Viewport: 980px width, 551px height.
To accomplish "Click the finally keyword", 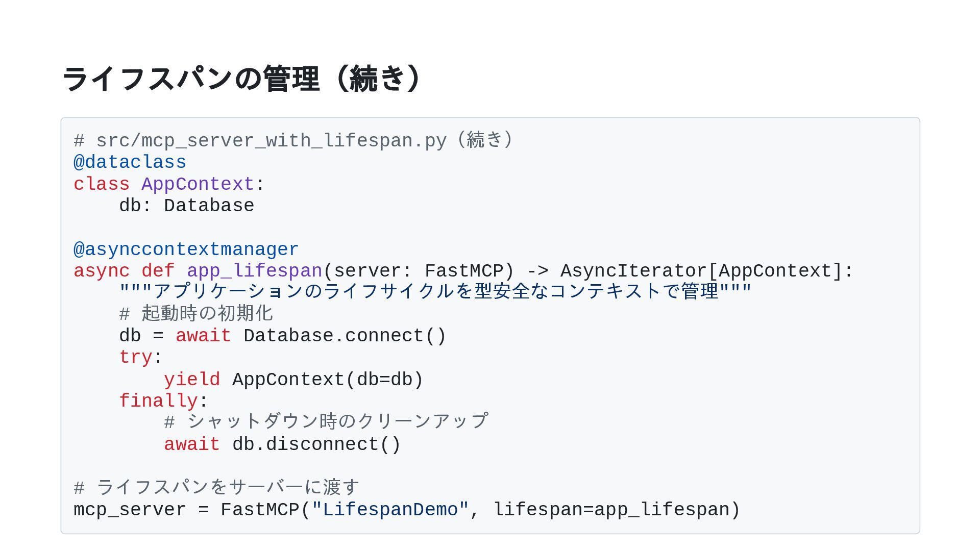I will (158, 401).
